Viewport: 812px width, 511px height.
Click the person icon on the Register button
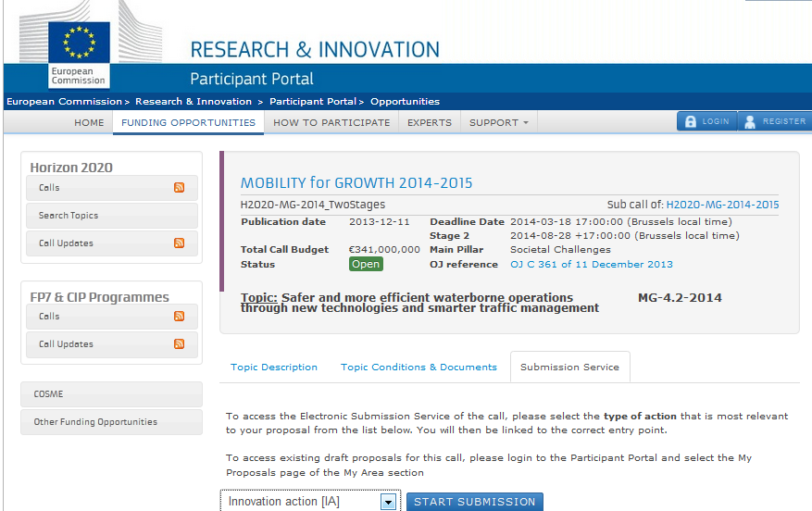tap(749, 121)
